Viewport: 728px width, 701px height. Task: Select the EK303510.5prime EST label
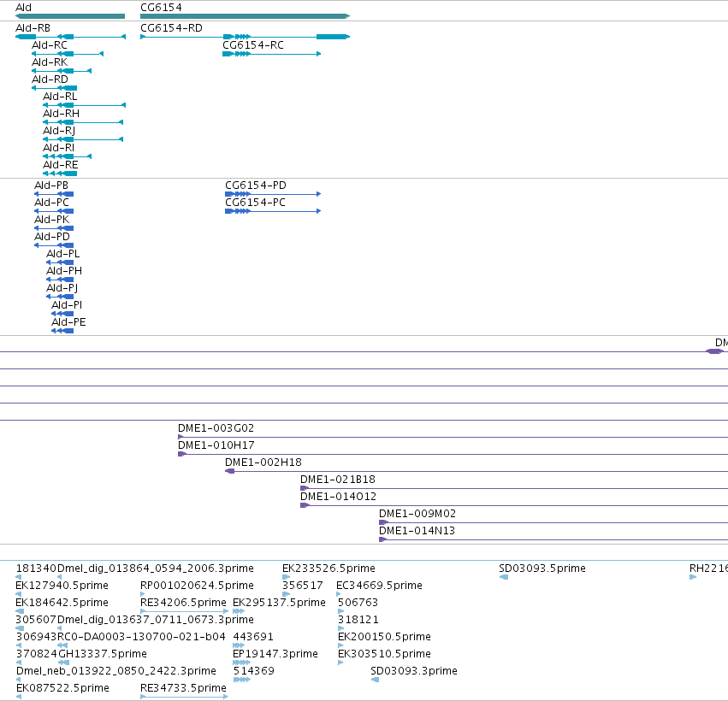(x=384, y=654)
